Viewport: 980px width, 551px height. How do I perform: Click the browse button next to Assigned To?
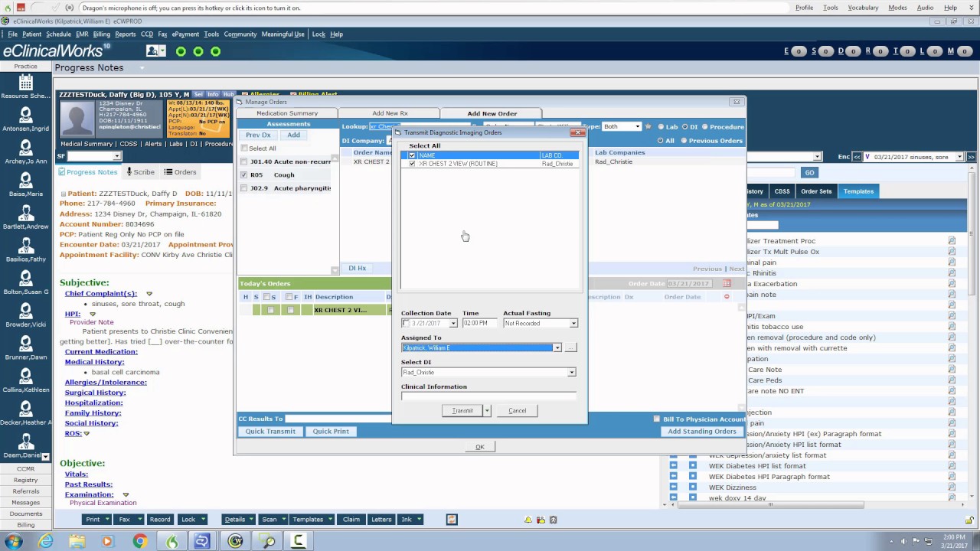coord(570,348)
